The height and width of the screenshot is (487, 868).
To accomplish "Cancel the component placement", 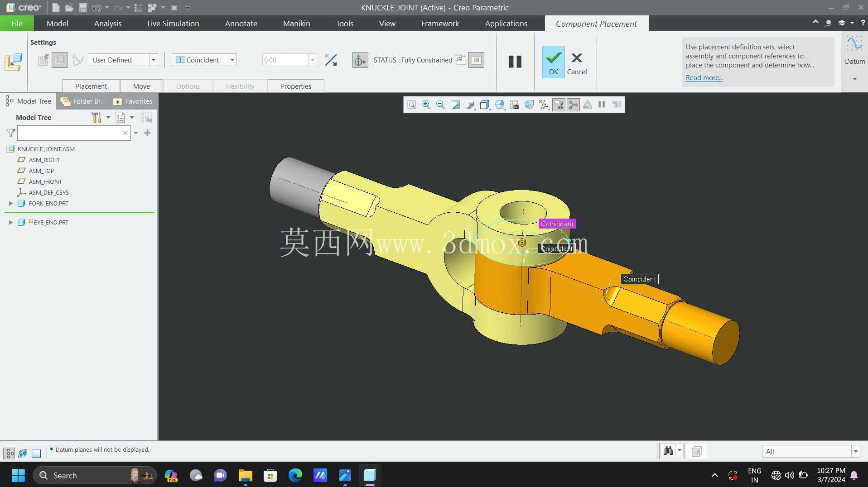I will 577,63.
